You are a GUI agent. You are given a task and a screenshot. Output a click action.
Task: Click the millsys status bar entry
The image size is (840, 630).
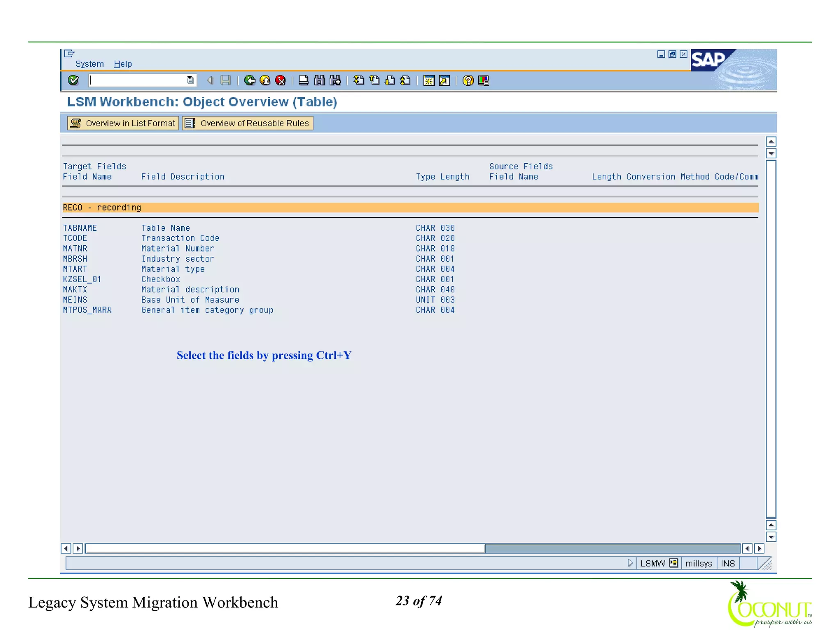coord(699,564)
